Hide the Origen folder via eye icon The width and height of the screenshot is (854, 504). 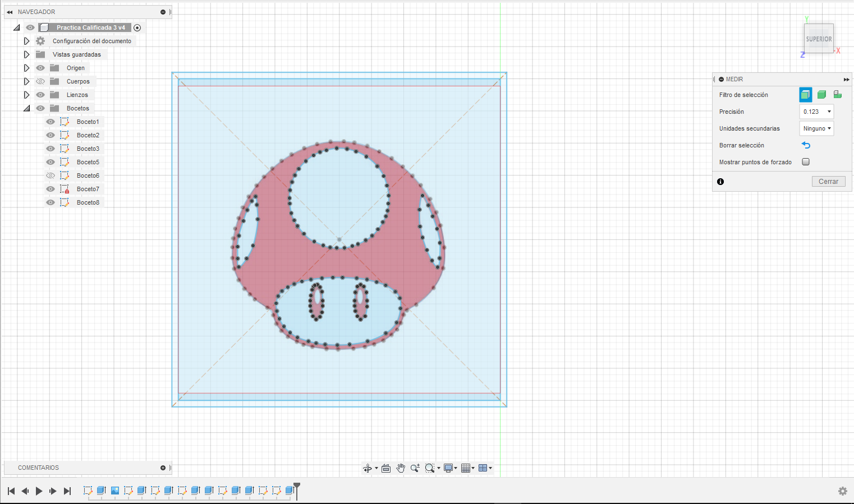[40, 68]
